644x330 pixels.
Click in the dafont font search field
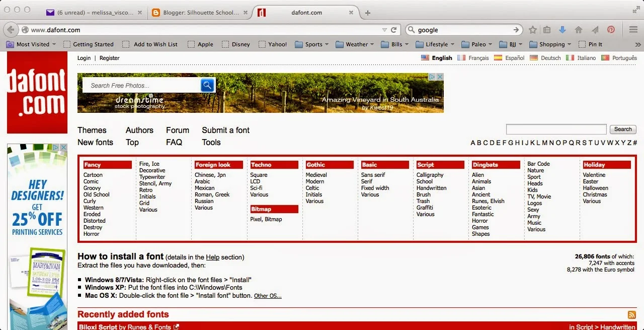coord(556,129)
